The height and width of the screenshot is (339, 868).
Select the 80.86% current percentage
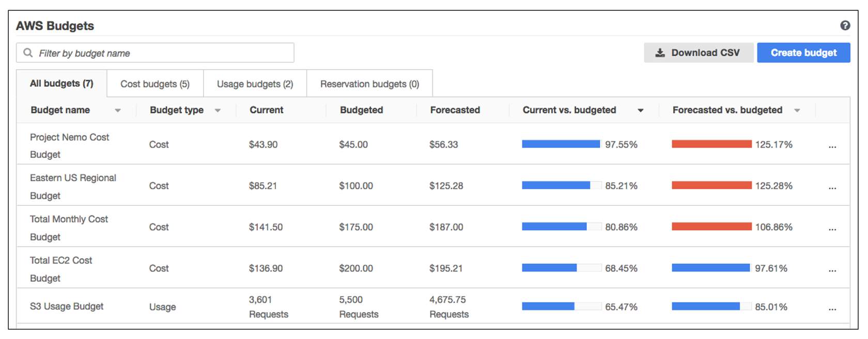pos(622,227)
